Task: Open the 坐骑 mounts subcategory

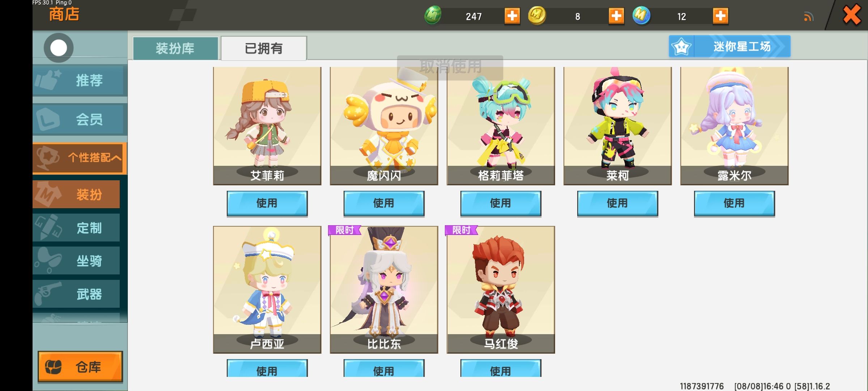Action: [76, 261]
